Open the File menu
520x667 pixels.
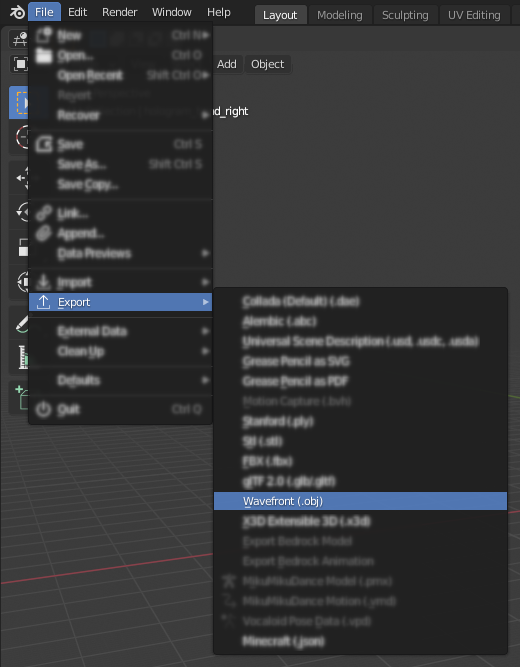tap(44, 12)
